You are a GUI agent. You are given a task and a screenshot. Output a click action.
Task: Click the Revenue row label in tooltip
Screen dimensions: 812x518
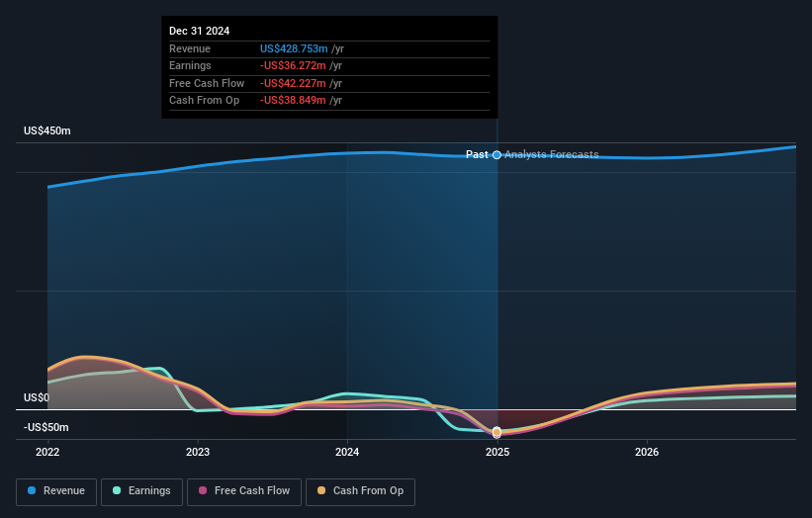point(190,48)
